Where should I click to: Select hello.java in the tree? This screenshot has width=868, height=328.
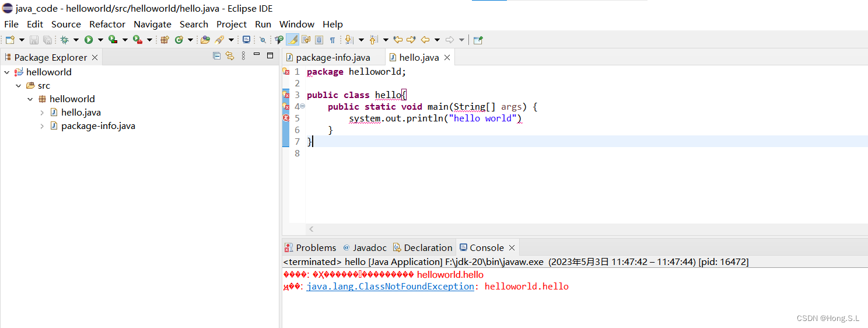81,113
